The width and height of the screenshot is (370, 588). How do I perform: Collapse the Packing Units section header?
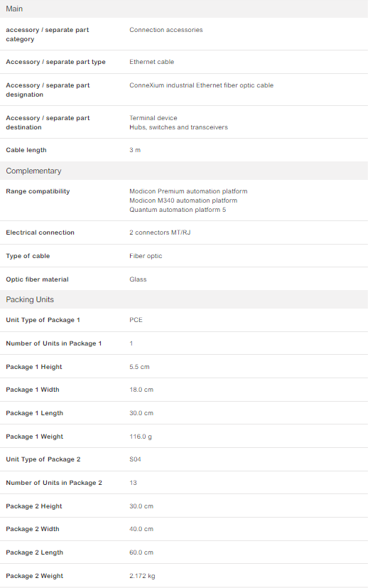tap(184, 299)
